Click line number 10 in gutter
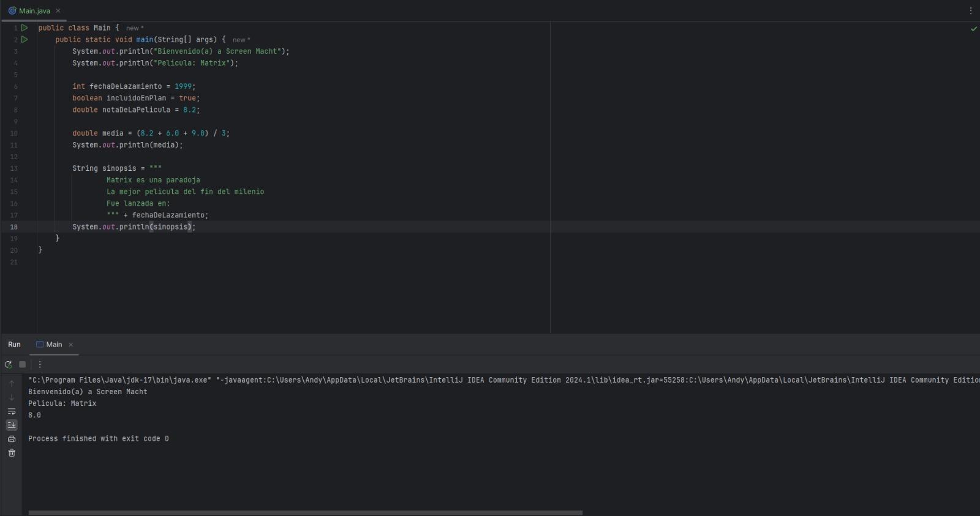Image resolution: width=980 pixels, height=516 pixels. click(13, 133)
